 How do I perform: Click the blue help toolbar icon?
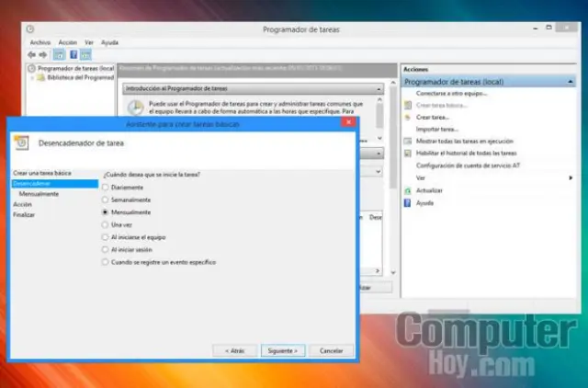73,53
